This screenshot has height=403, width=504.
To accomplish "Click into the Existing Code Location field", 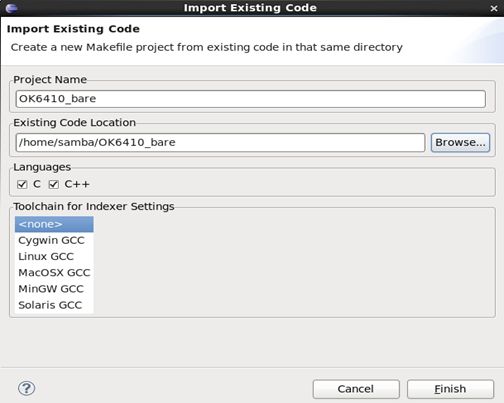I will tap(220, 143).
